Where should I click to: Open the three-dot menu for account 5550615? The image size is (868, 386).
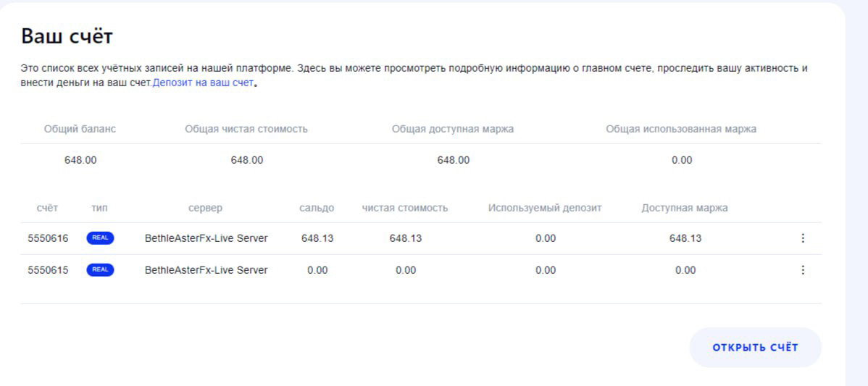click(802, 270)
